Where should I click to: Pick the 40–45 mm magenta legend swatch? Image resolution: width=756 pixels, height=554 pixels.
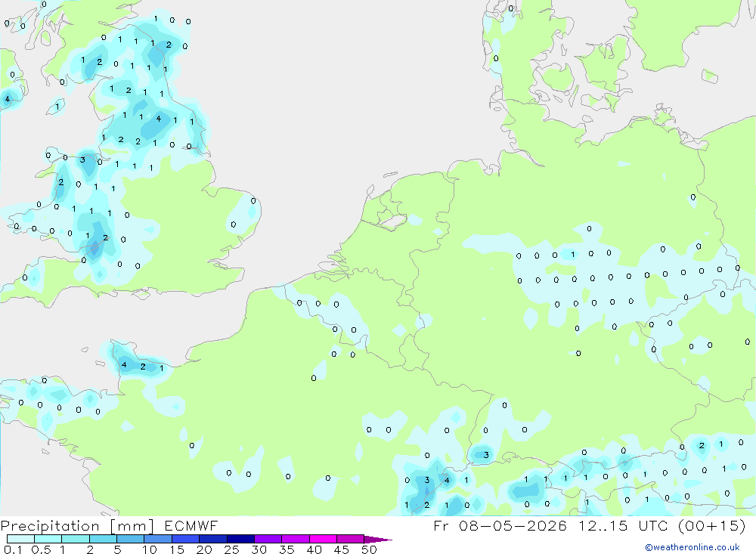[x=323, y=539]
